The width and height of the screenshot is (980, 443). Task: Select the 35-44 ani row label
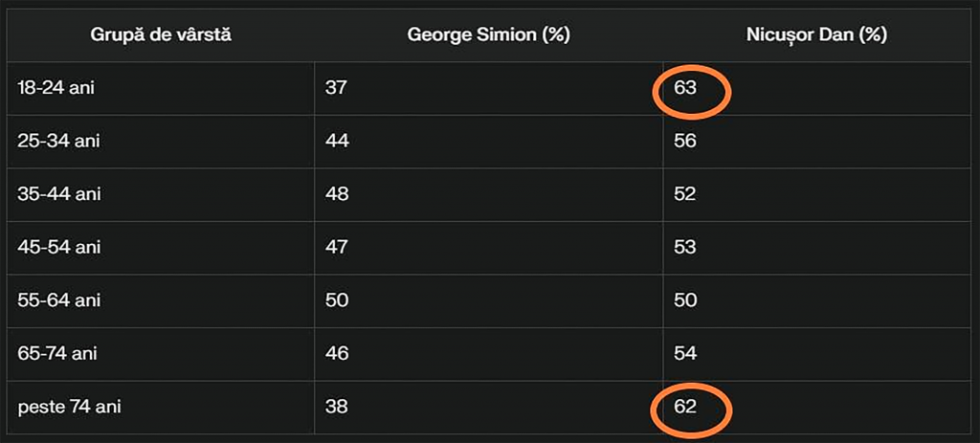58,194
